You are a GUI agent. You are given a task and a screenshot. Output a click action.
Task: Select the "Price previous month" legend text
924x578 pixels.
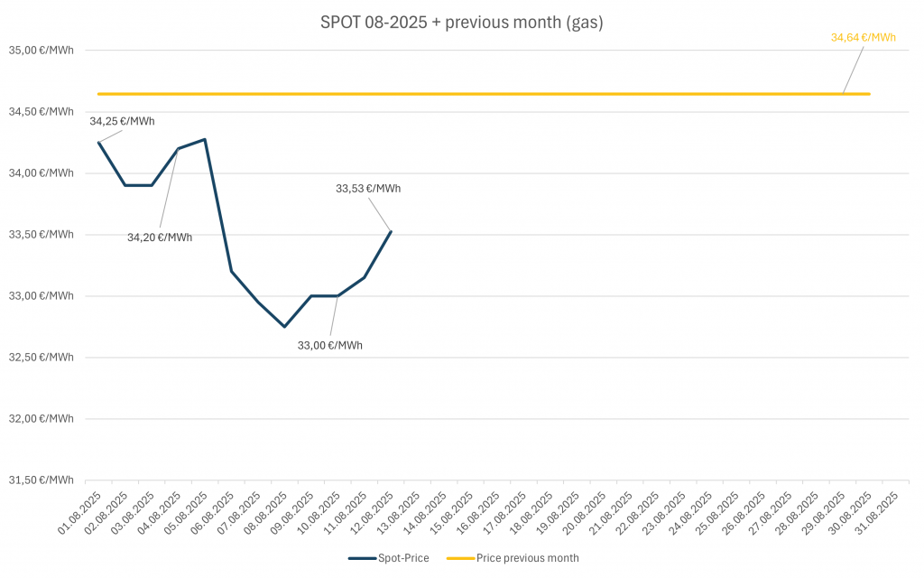(528, 558)
